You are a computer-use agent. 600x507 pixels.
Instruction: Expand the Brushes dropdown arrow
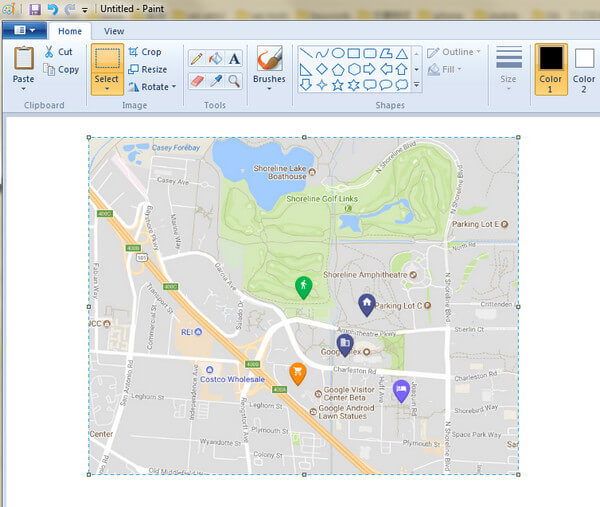(x=269, y=89)
